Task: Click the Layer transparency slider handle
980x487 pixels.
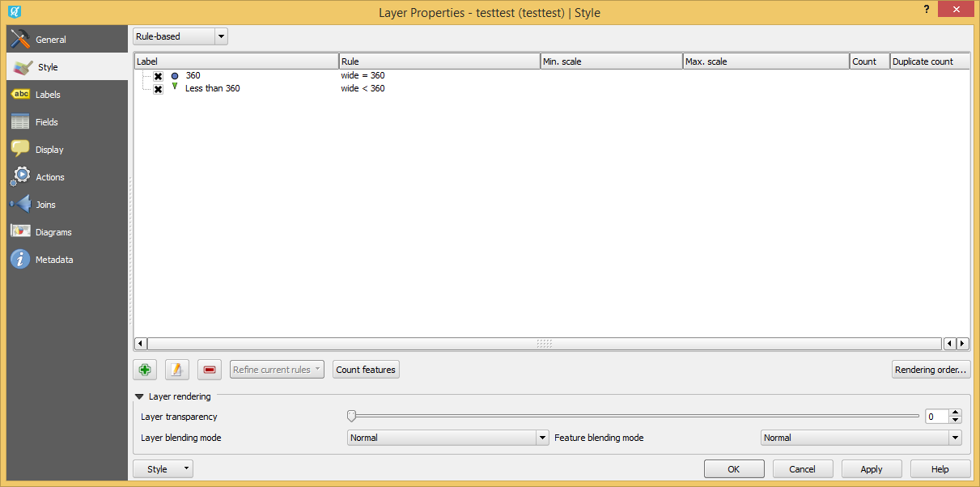Action: point(351,416)
